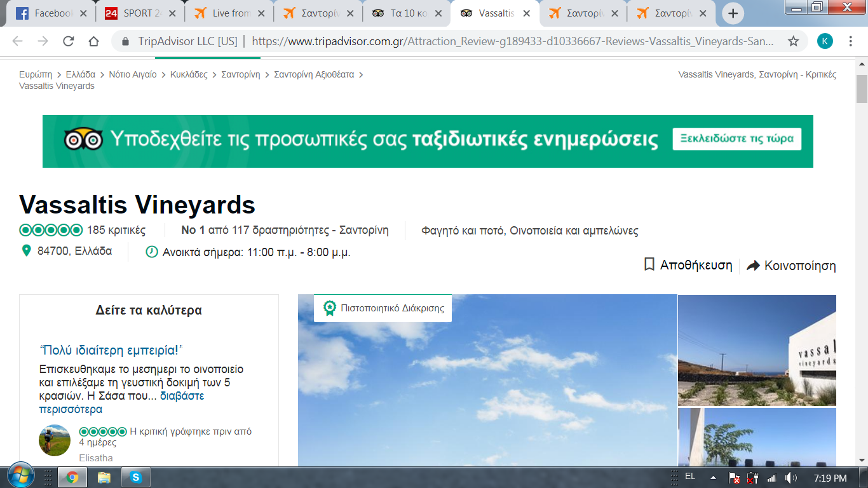
Task: Open Chrome three-dot menu
Action: (851, 41)
